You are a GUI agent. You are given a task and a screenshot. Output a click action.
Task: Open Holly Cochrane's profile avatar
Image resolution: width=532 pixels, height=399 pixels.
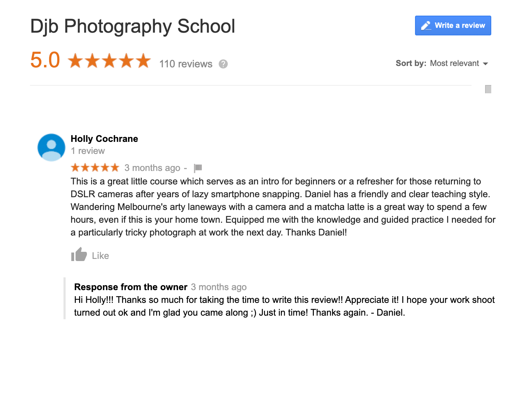[51, 147]
